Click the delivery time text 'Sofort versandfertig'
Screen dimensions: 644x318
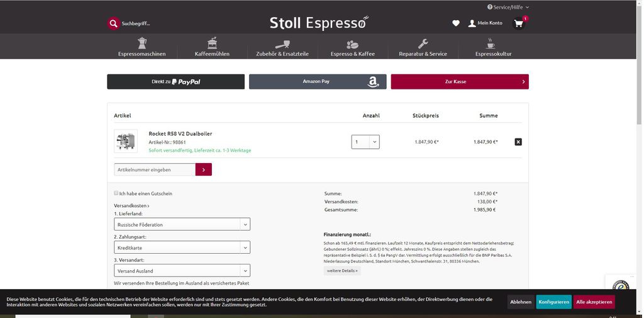point(199,150)
